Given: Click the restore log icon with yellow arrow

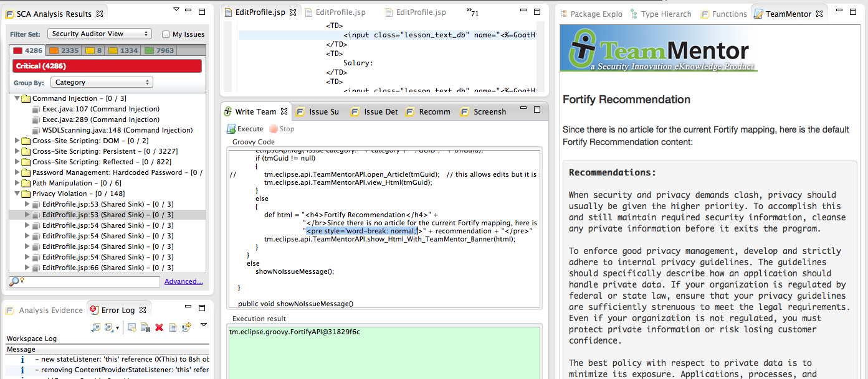Looking at the screenshot, I should point(186,327).
